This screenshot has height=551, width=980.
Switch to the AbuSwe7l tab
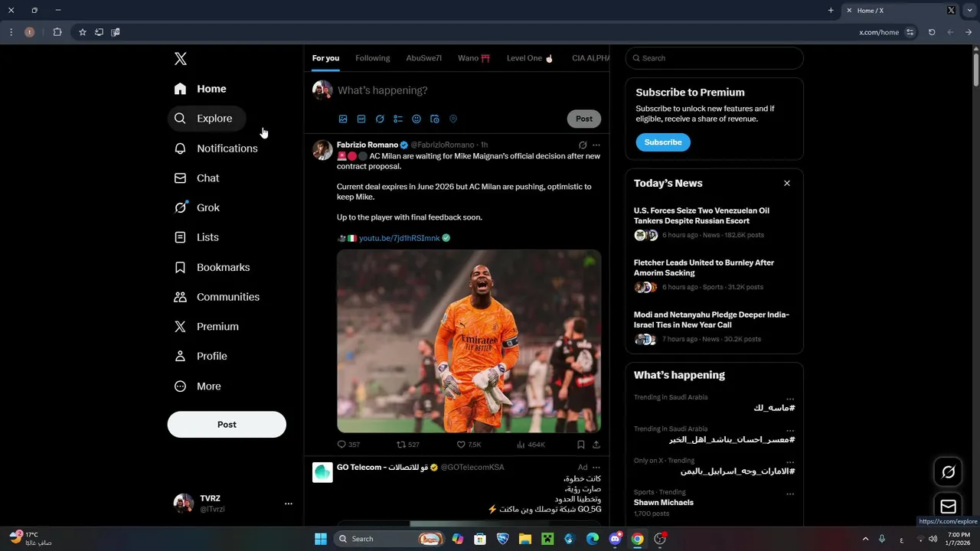coord(423,58)
